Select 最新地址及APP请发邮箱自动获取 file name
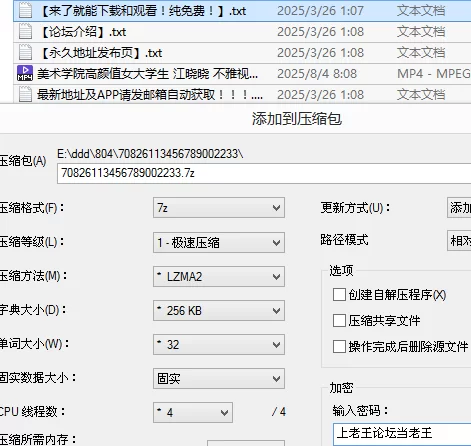The height and width of the screenshot is (446, 471). coord(150,95)
